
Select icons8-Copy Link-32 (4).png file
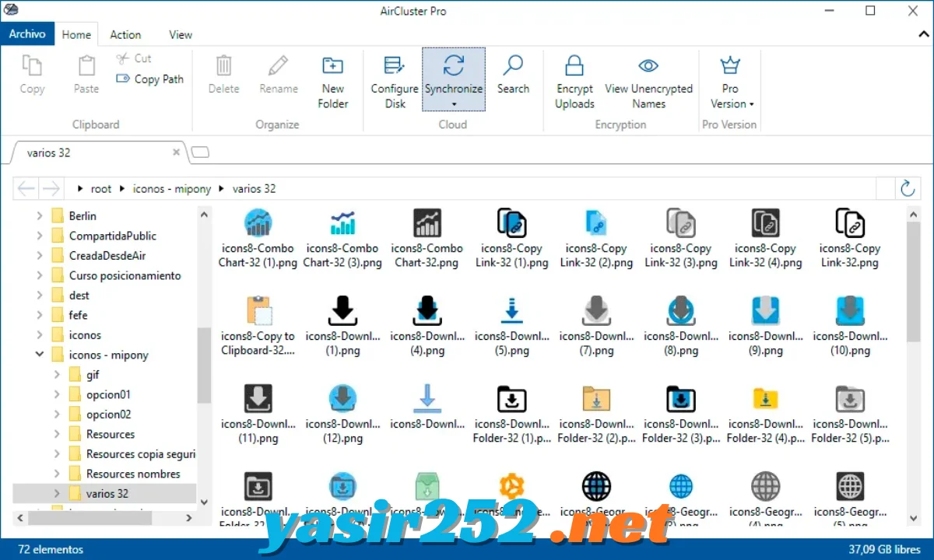(x=765, y=239)
